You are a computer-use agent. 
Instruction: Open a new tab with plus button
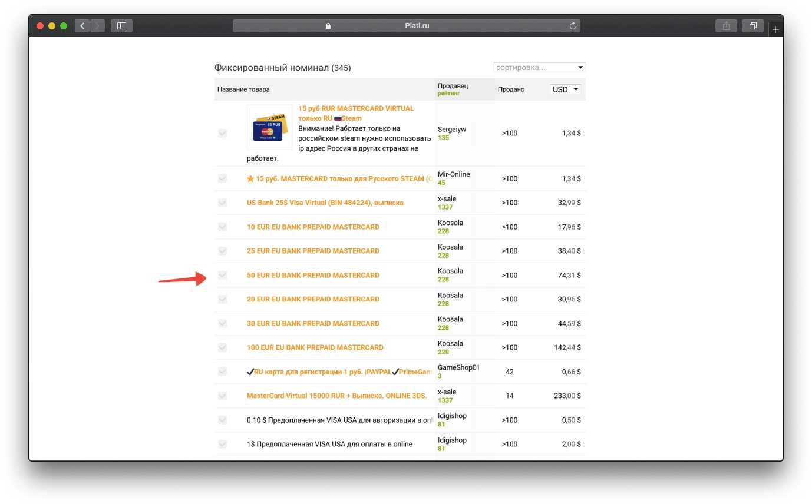point(775,29)
